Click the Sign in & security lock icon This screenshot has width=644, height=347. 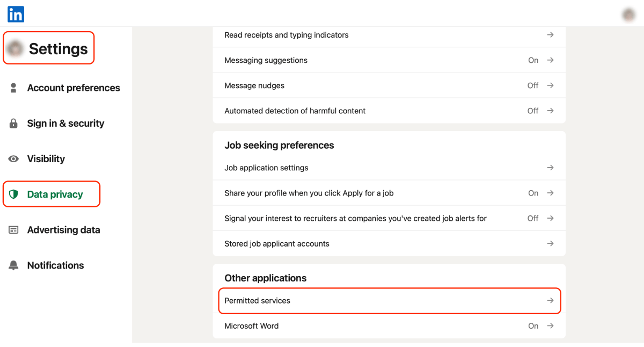(x=13, y=123)
